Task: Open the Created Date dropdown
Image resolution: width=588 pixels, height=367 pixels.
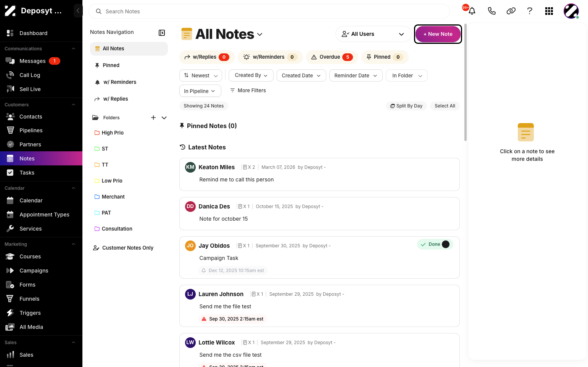Action: click(301, 75)
